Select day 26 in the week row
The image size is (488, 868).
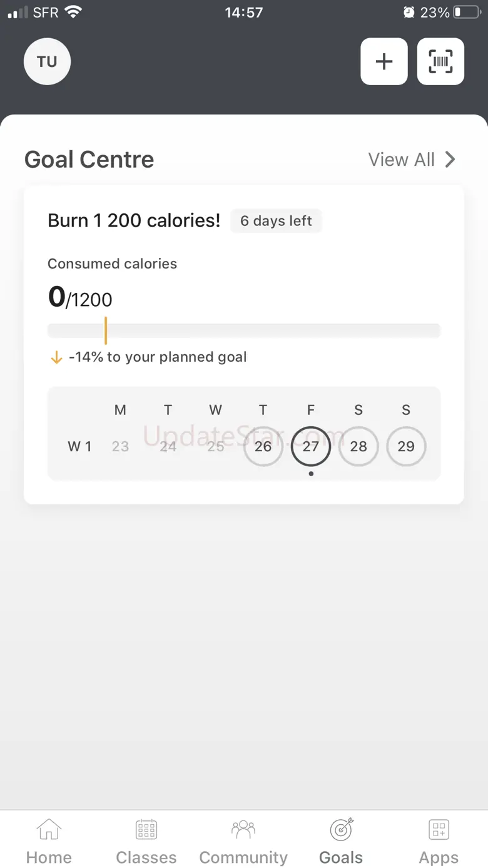(263, 447)
